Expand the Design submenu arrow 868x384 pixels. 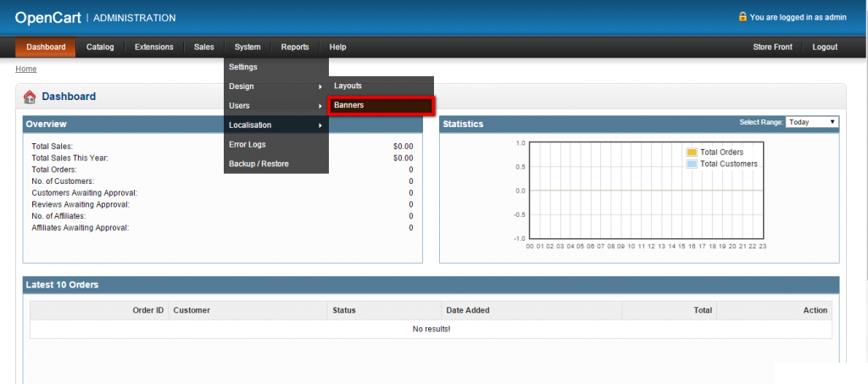coord(320,86)
